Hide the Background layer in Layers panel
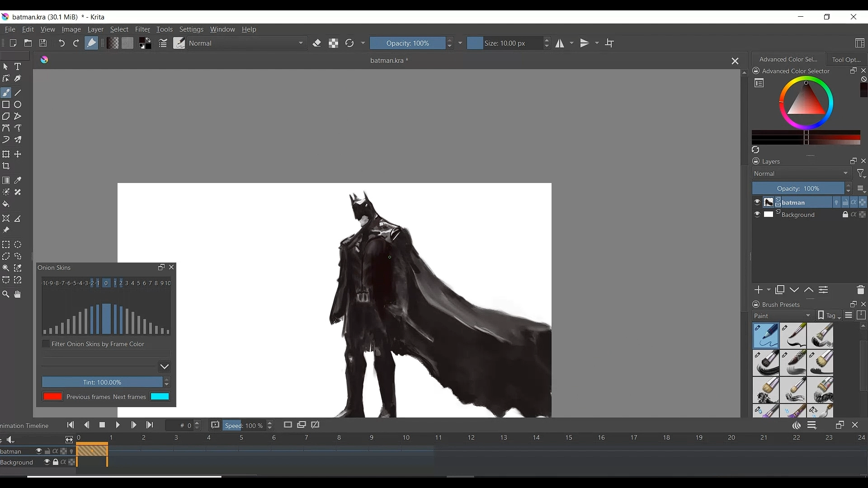 click(758, 215)
